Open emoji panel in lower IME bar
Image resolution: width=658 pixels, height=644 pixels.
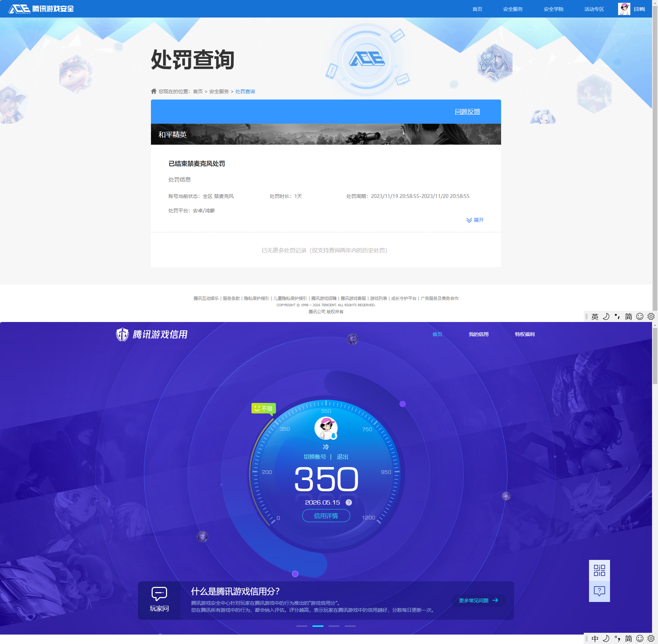point(640,639)
